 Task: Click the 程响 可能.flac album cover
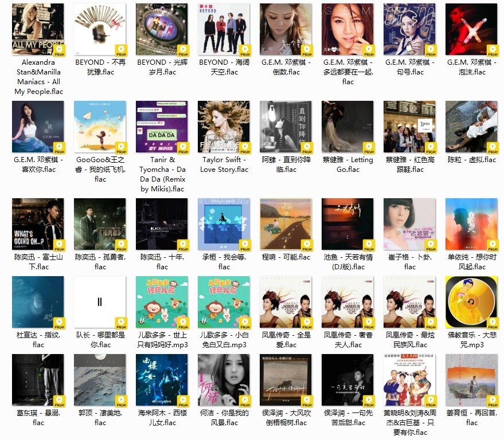pos(286,224)
